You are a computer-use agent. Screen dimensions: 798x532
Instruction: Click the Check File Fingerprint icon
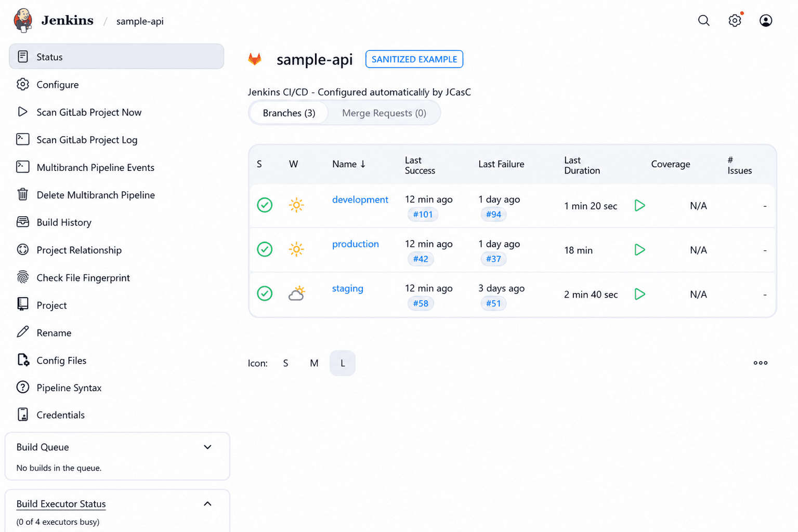[x=23, y=277]
